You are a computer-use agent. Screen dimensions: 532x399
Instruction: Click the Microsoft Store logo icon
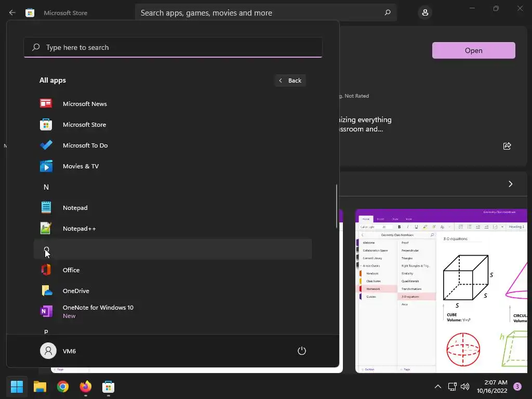(30, 13)
